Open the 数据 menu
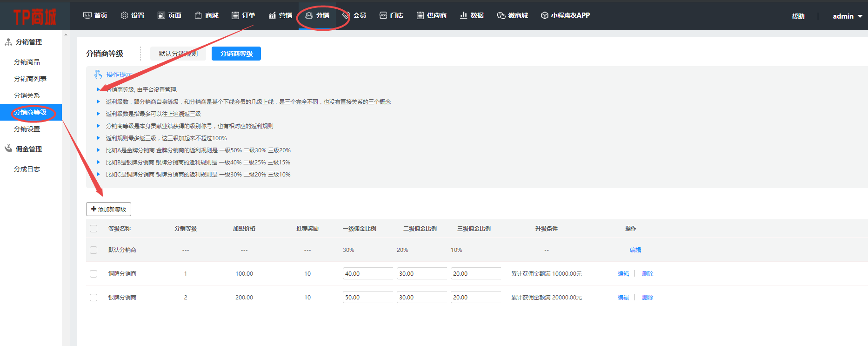 [x=472, y=15]
